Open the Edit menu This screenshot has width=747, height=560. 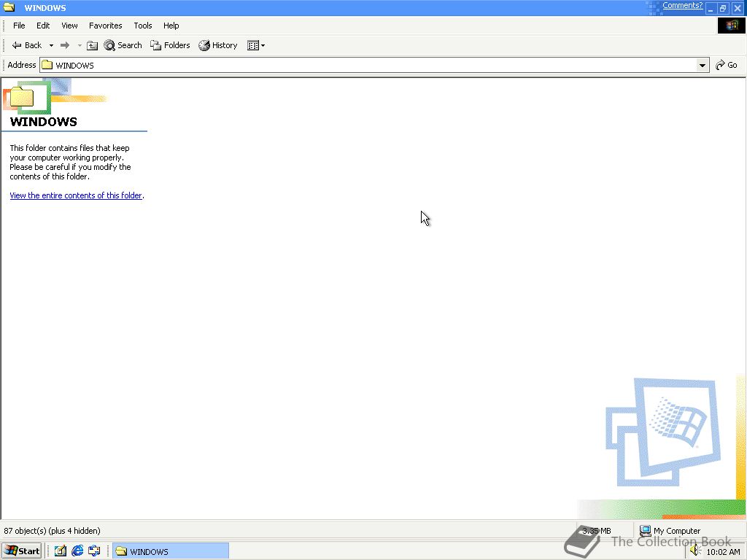(43, 26)
